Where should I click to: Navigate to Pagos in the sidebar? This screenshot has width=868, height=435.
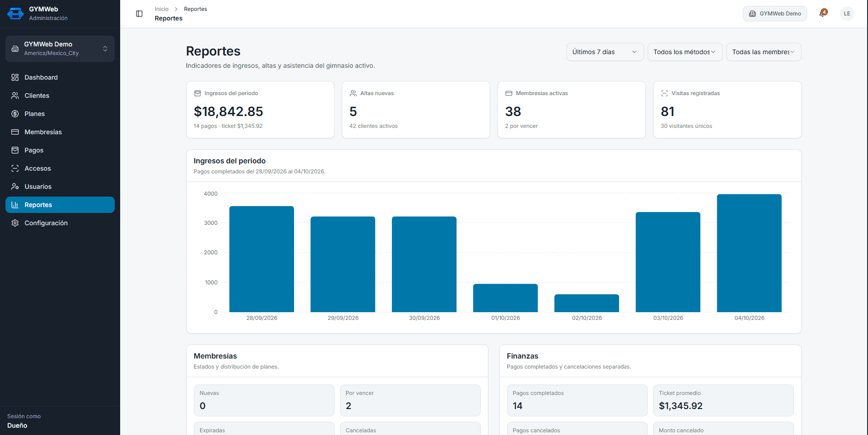60,150
